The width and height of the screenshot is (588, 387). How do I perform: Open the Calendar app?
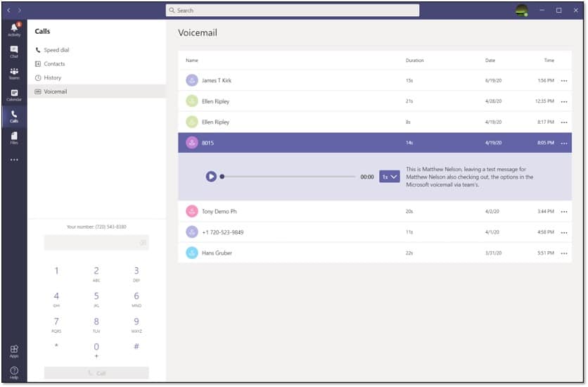[14, 95]
